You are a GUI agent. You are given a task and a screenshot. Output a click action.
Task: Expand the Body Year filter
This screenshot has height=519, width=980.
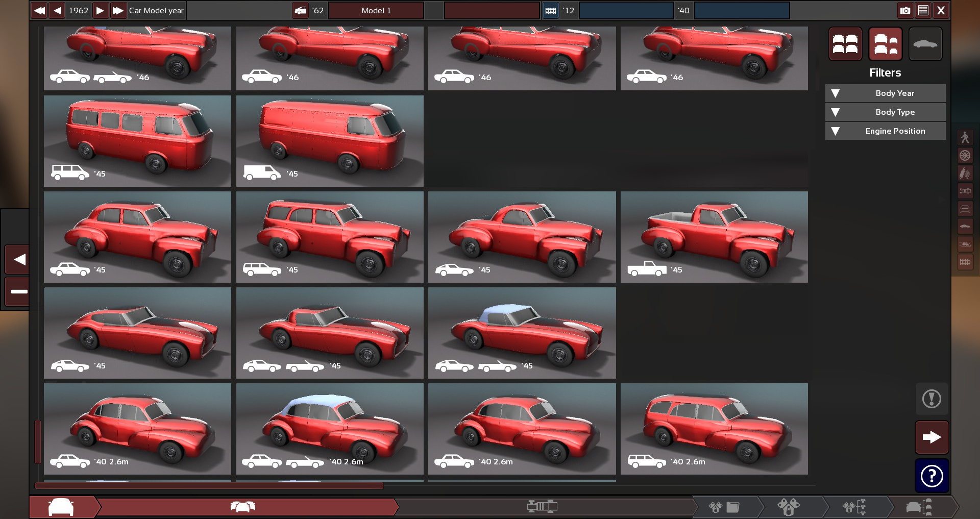(885, 93)
